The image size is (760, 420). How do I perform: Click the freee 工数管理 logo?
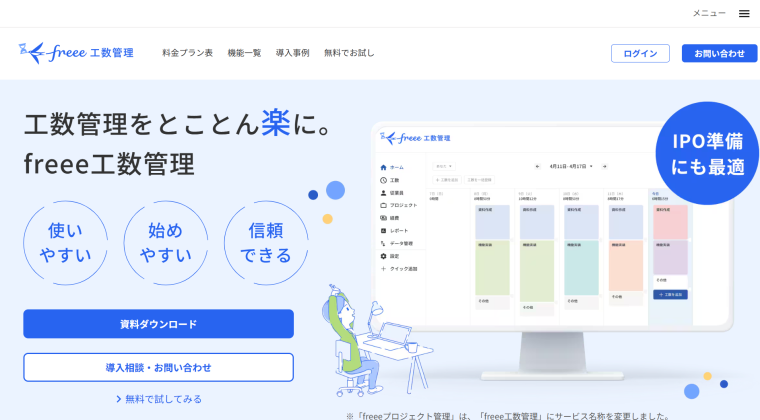[x=76, y=52]
